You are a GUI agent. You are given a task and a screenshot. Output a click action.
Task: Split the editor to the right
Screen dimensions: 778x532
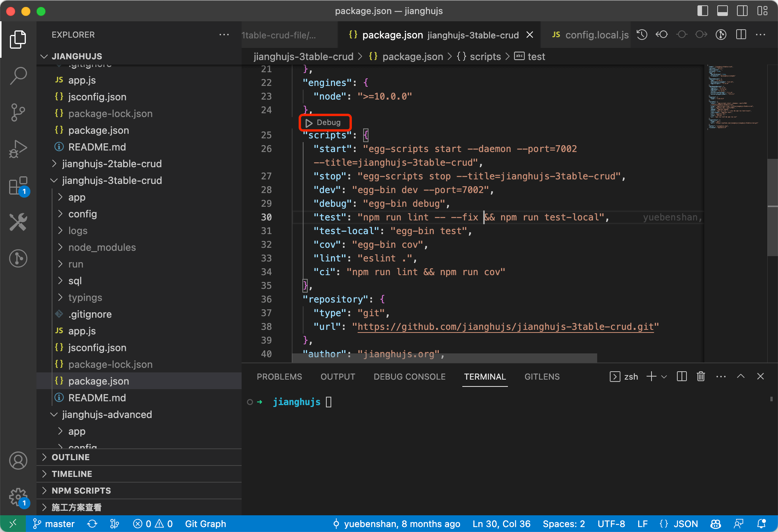pos(741,35)
